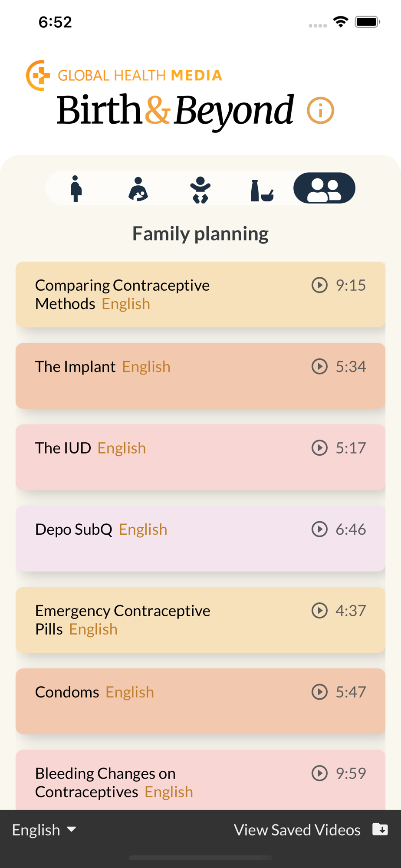Open View Saved Videos

[297, 830]
